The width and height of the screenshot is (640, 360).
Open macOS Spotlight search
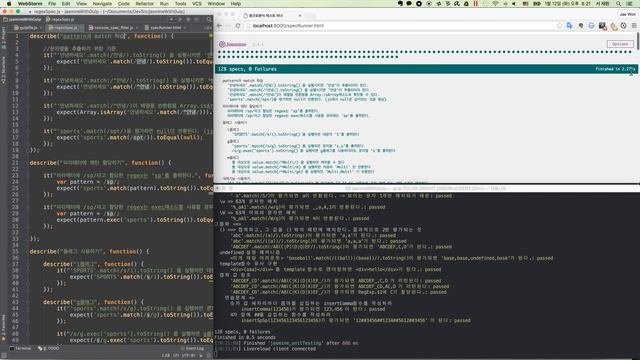point(619,4)
